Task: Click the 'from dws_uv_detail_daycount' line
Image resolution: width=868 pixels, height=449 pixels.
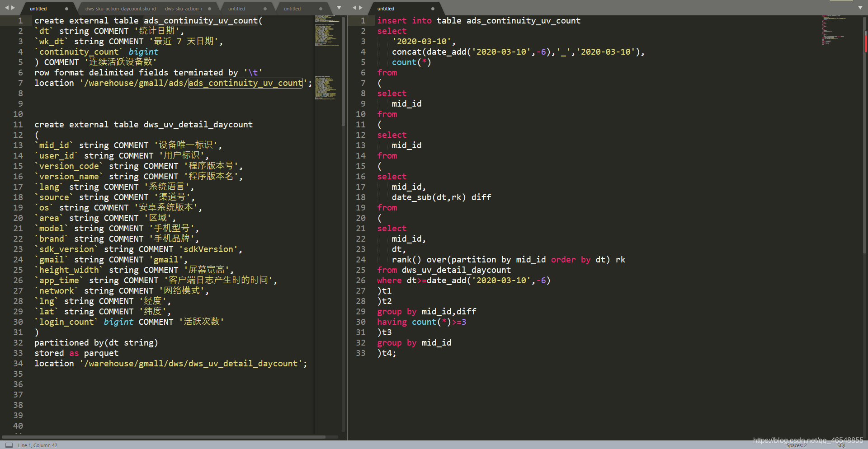Action: [x=444, y=270]
